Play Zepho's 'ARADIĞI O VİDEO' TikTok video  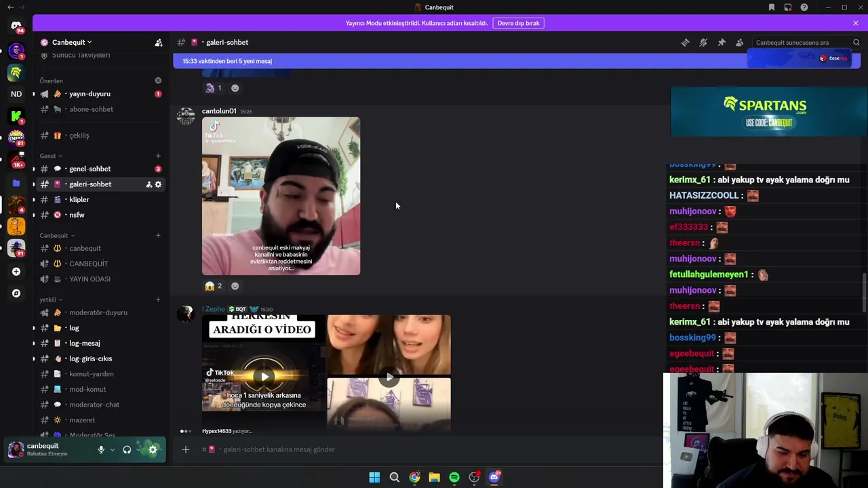[x=264, y=376]
